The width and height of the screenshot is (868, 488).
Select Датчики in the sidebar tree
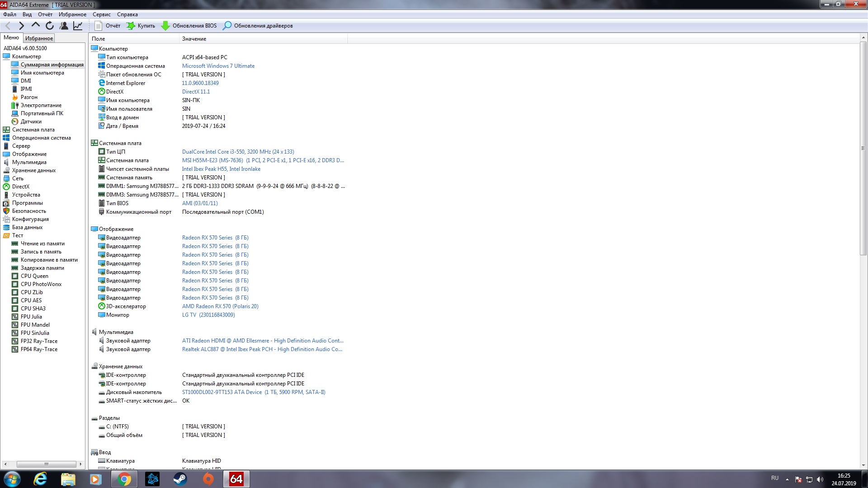(x=31, y=122)
